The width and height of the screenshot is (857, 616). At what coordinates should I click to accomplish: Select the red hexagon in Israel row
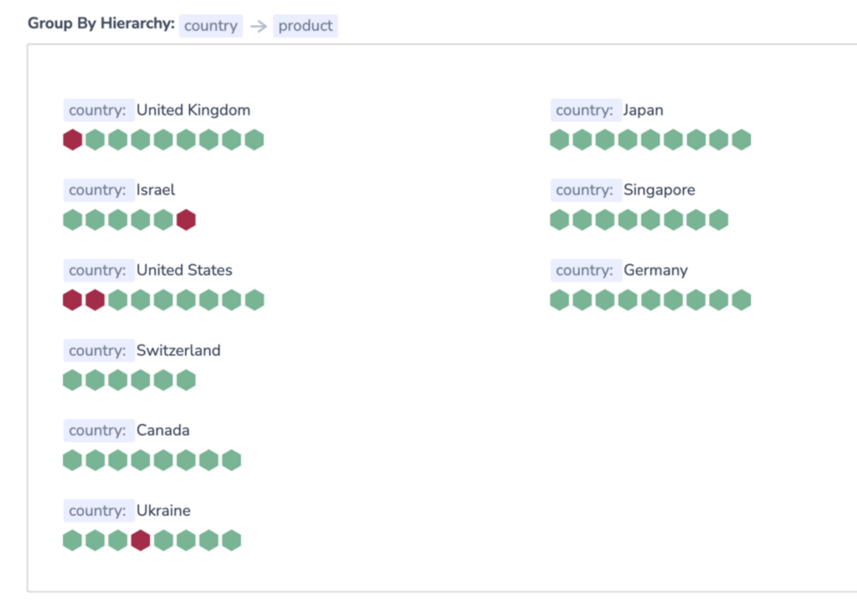[x=186, y=220]
